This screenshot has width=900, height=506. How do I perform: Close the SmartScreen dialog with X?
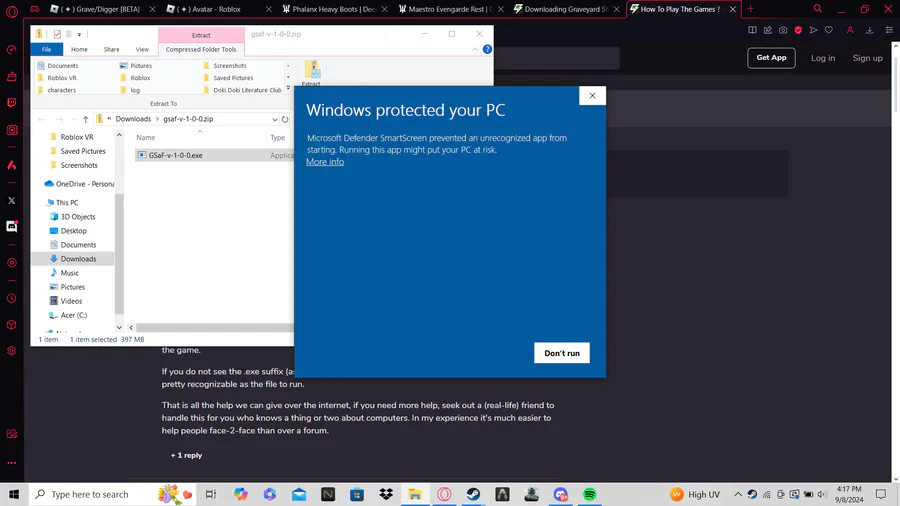[592, 96]
